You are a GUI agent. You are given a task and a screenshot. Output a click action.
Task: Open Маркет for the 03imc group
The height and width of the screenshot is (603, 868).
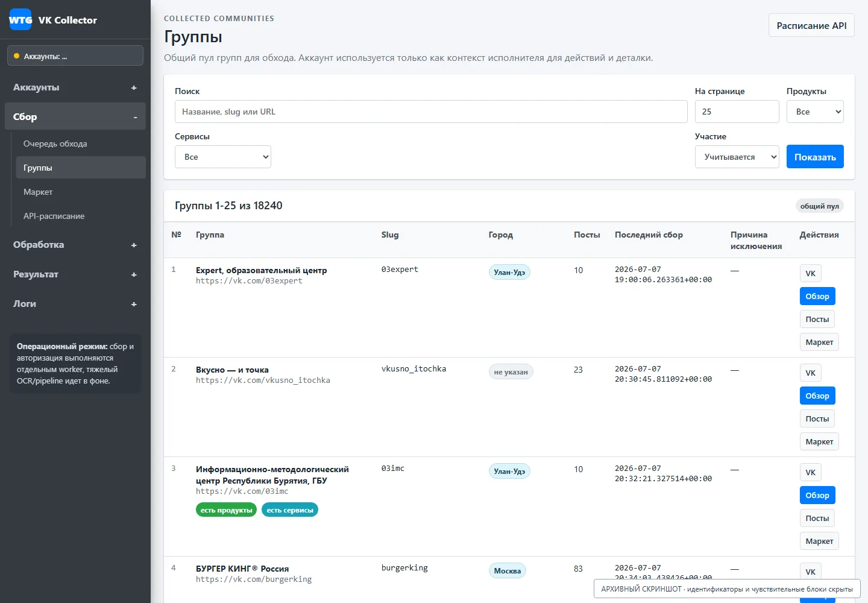click(819, 541)
